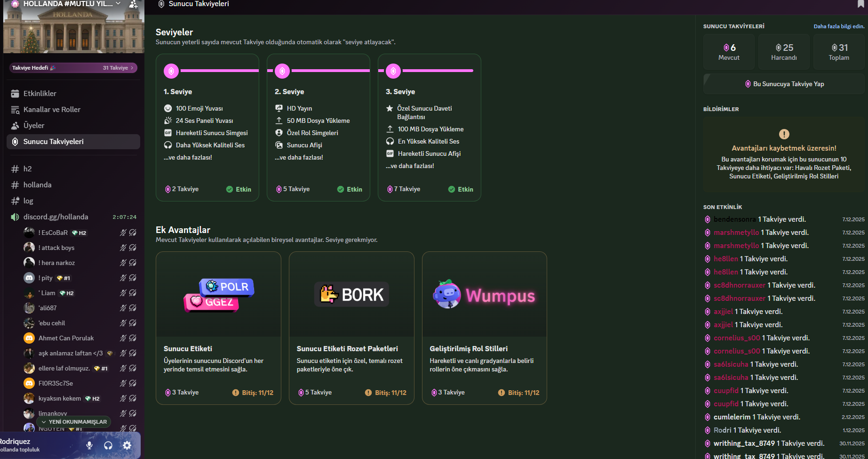Expand the HOLLANDA server name dropdown
The height and width of the screenshot is (459, 868).
118,4
